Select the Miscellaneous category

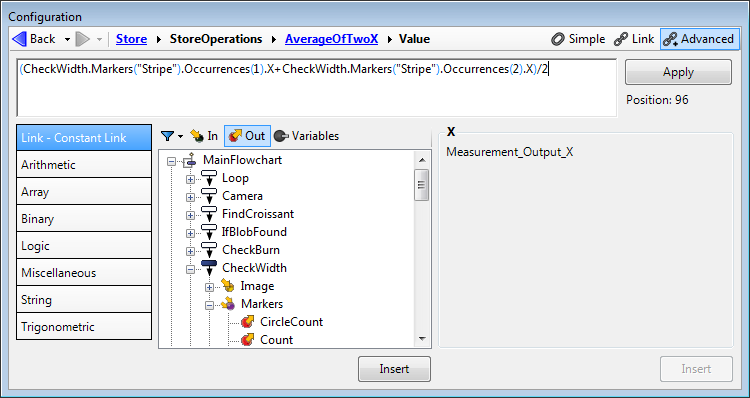84,273
